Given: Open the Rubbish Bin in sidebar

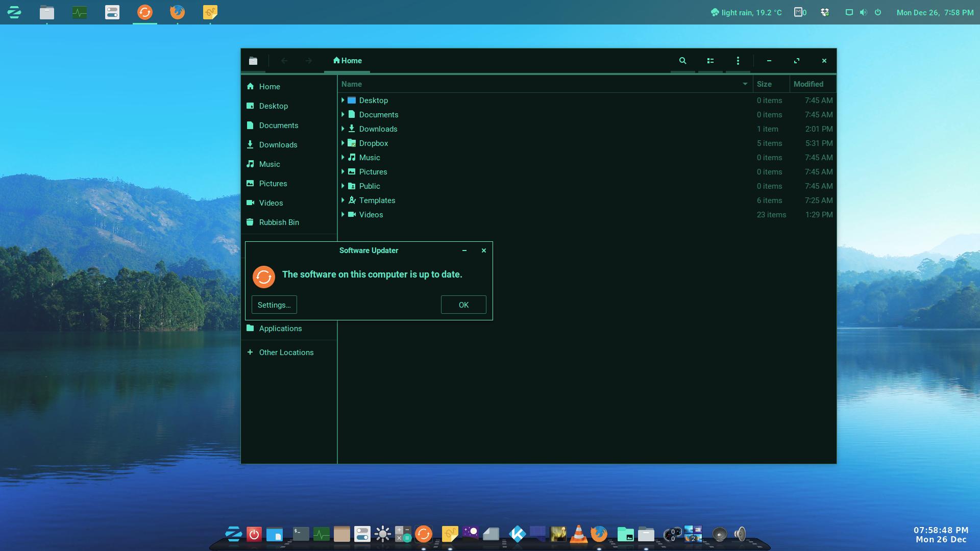Looking at the screenshot, I should point(279,222).
